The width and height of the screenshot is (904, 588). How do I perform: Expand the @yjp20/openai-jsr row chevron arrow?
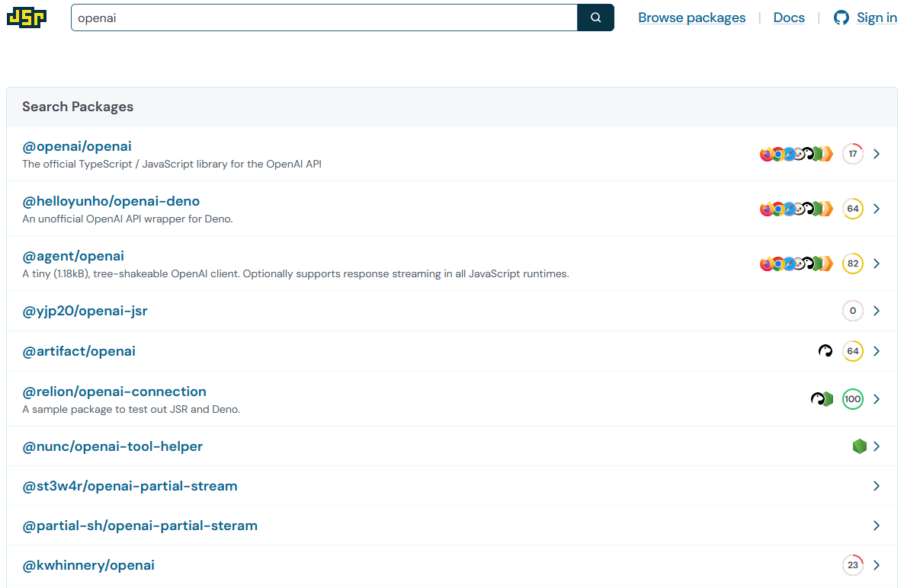tap(877, 311)
